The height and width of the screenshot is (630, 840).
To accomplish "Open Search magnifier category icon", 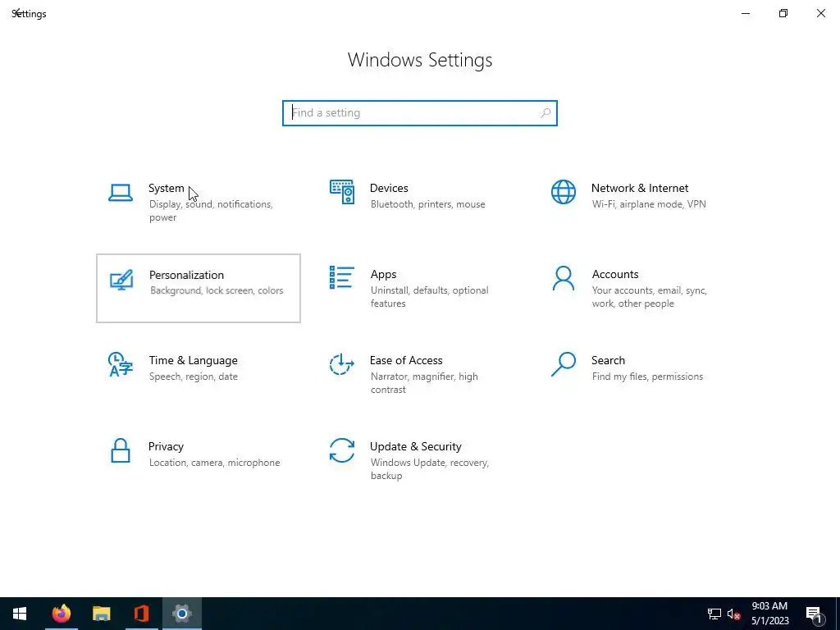I will click(564, 364).
